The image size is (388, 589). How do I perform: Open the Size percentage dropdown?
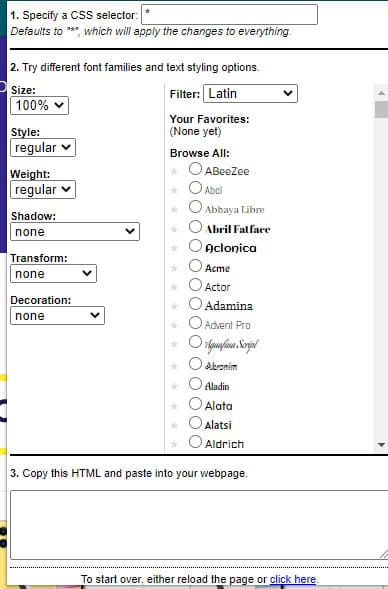click(x=39, y=105)
